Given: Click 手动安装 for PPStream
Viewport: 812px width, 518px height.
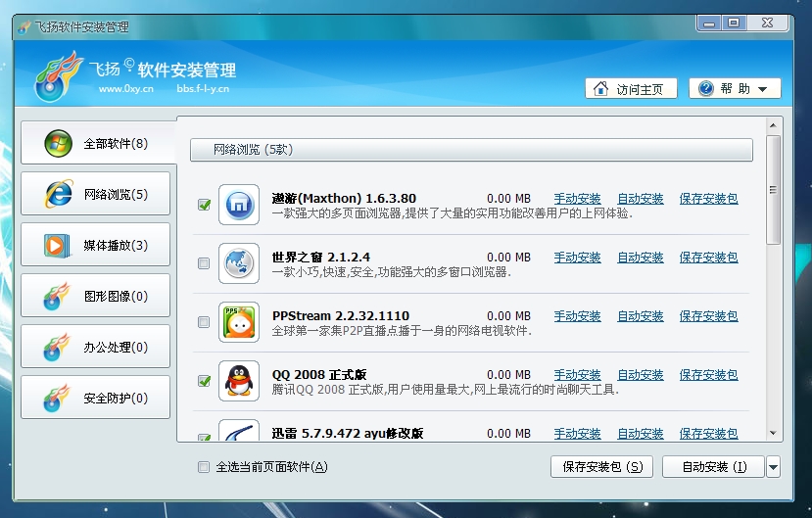Looking at the screenshot, I should (577, 316).
